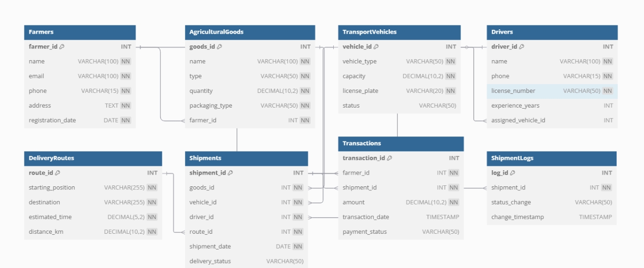Click the key icon next to log_id
This screenshot has width=644, height=268.
point(513,173)
